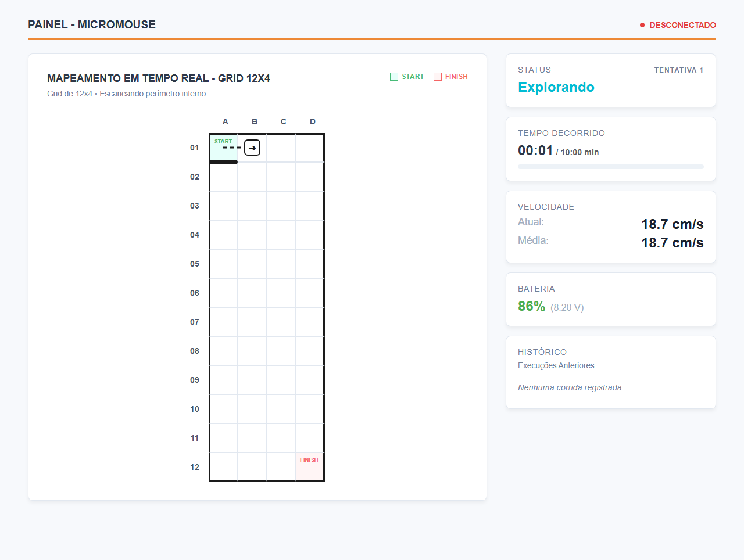Click the 00:01 elapsed time value

(x=535, y=150)
